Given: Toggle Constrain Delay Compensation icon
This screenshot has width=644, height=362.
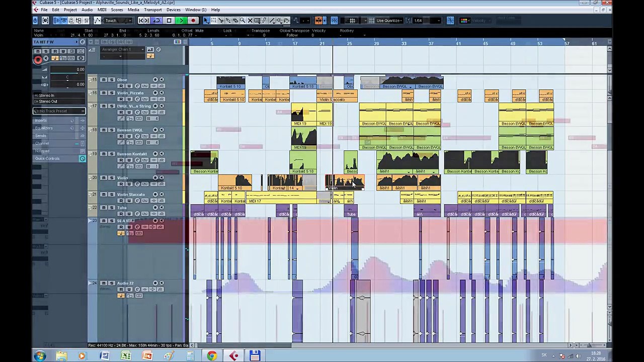Looking at the screenshot, I should tap(45, 21).
